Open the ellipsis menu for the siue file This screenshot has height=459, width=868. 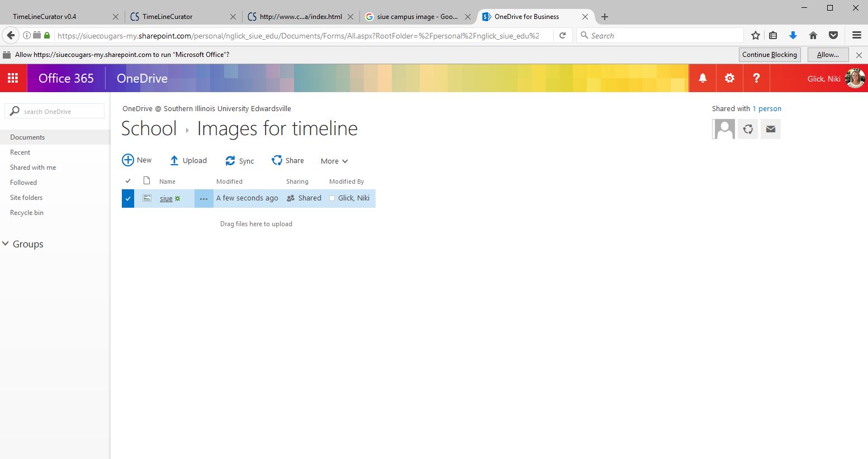[x=203, y=198]
